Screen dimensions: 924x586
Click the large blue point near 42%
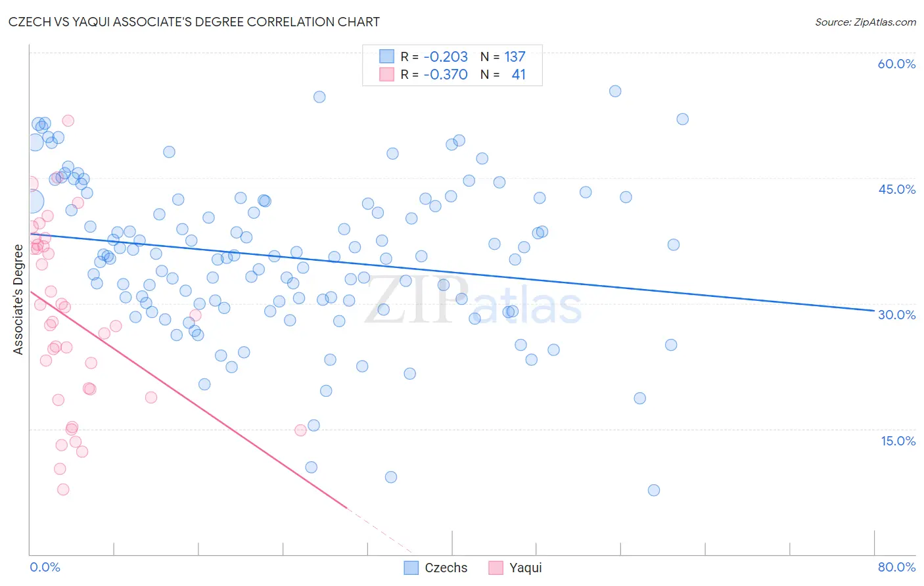pos(32,202)
